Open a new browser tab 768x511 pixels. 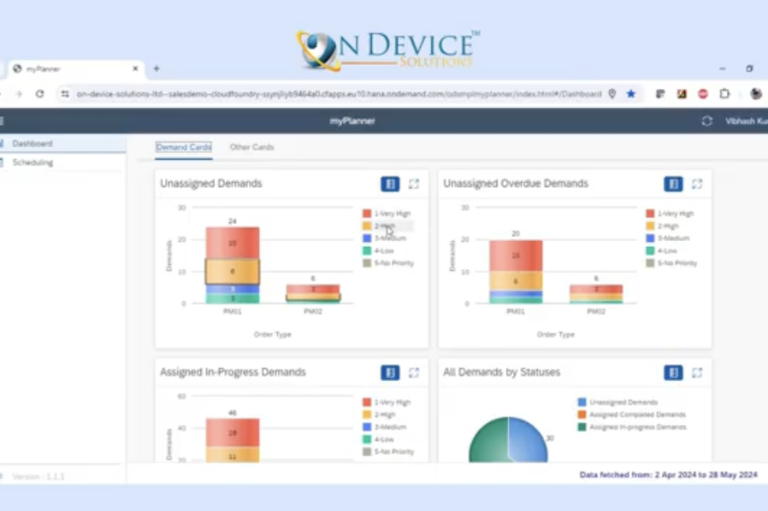[156, 68]
